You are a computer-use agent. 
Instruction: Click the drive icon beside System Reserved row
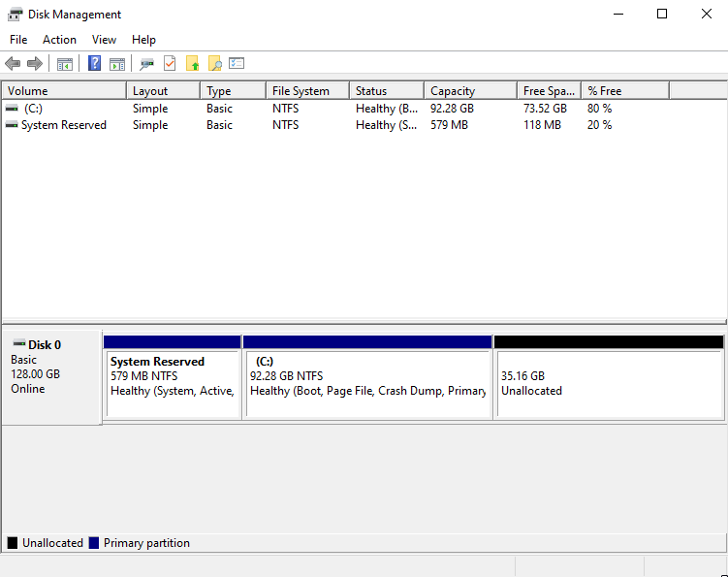pos(12,125)
